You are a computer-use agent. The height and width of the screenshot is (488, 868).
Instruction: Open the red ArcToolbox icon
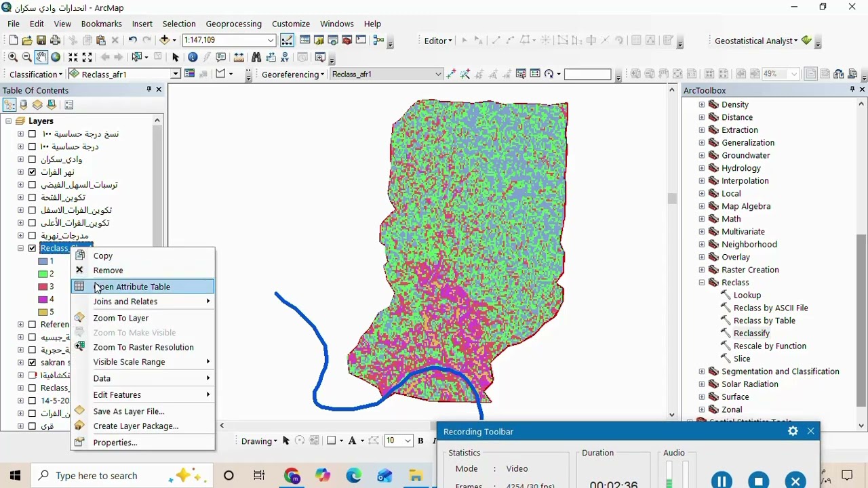(x=347, y=40)
